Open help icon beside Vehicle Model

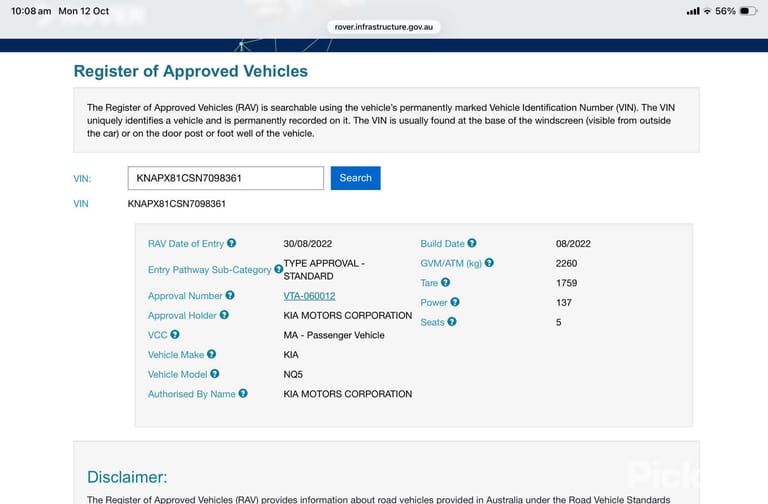point(215,374)
